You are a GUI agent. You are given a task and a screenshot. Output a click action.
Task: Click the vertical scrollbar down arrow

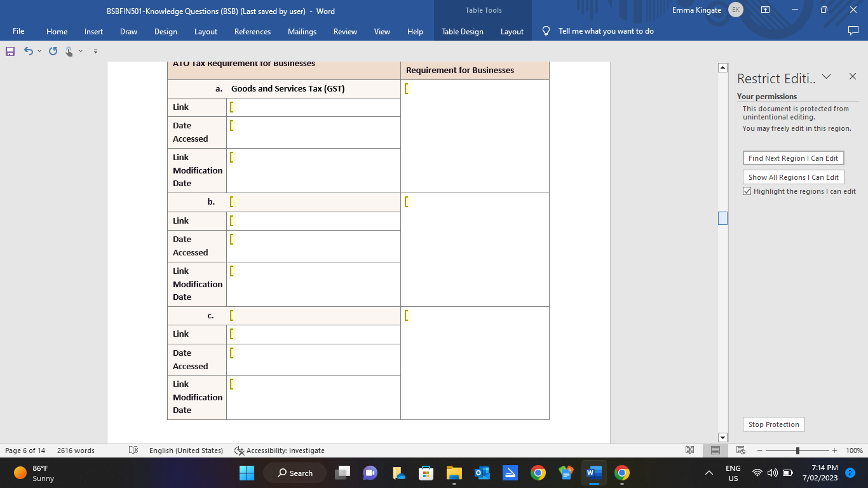coord(722,437)
